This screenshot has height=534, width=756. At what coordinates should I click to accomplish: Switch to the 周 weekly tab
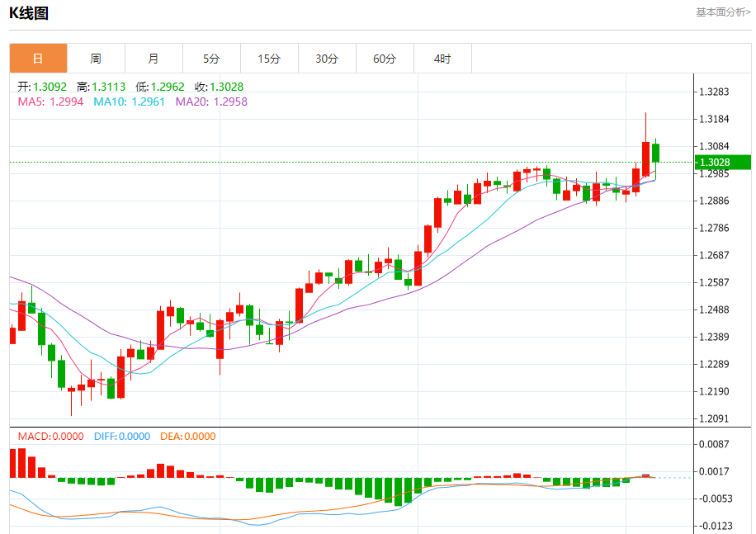click(x=96, y=59)
